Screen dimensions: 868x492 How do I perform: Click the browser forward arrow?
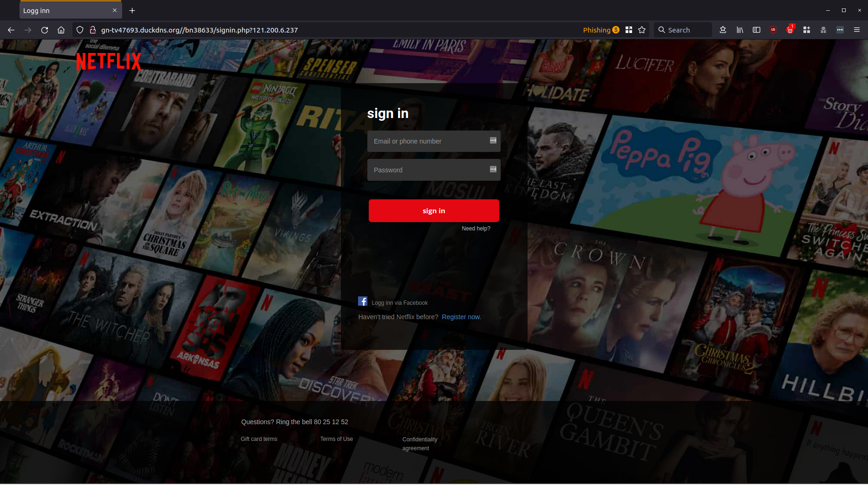point(28,30)
